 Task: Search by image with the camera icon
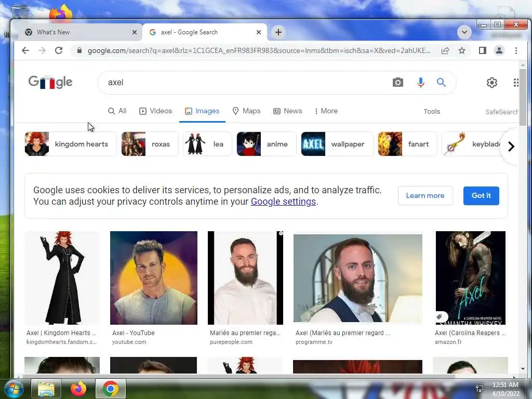[398, 83]
